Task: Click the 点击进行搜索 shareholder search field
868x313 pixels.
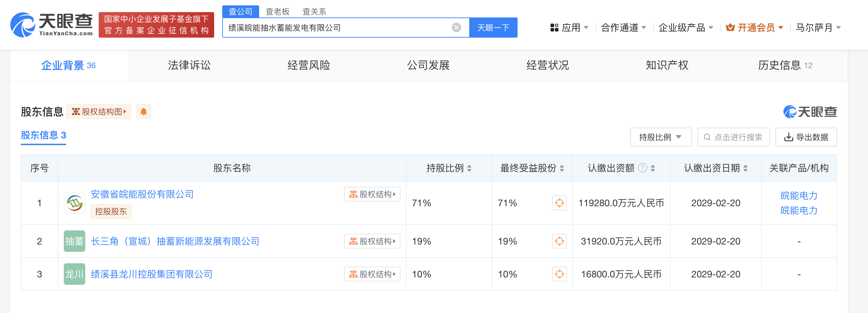Action: pos(733,137)
